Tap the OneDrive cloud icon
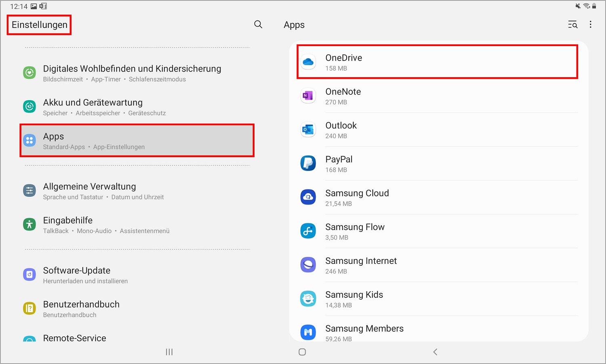The width and height of the screenshot is (606, 364). (308, 62)
